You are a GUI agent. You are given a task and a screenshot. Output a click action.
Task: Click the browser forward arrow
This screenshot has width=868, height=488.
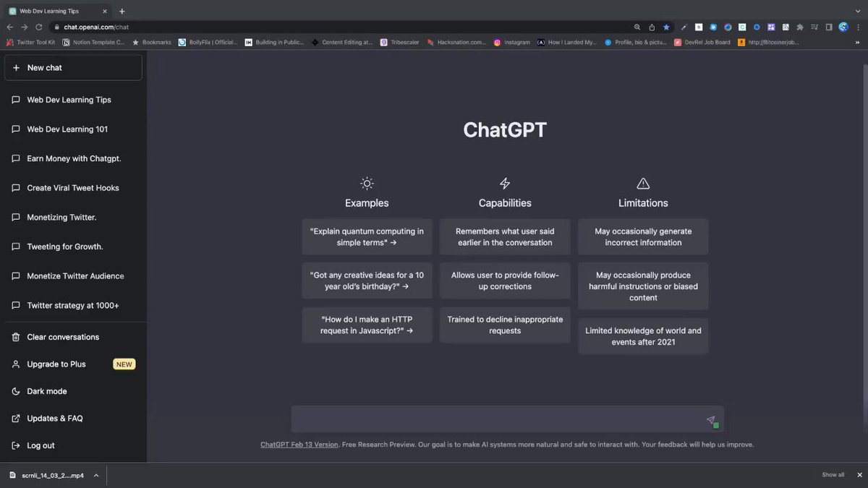click(25, 27)
